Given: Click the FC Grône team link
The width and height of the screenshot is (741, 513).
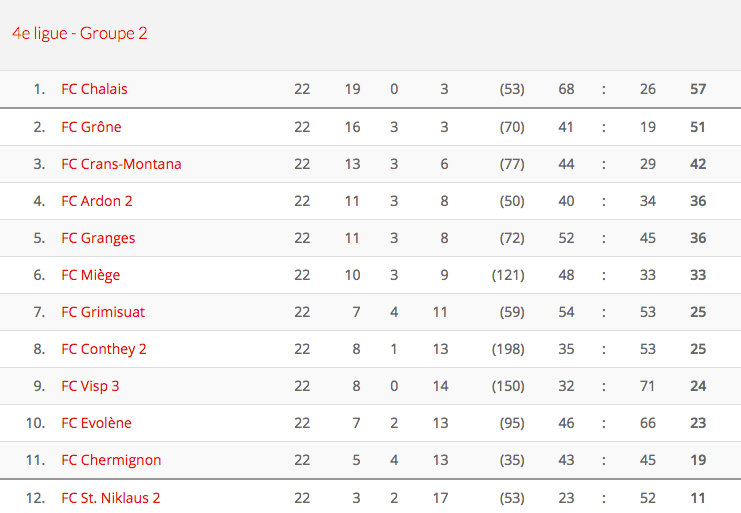Looking at the screenshot, I should (91, 127).
